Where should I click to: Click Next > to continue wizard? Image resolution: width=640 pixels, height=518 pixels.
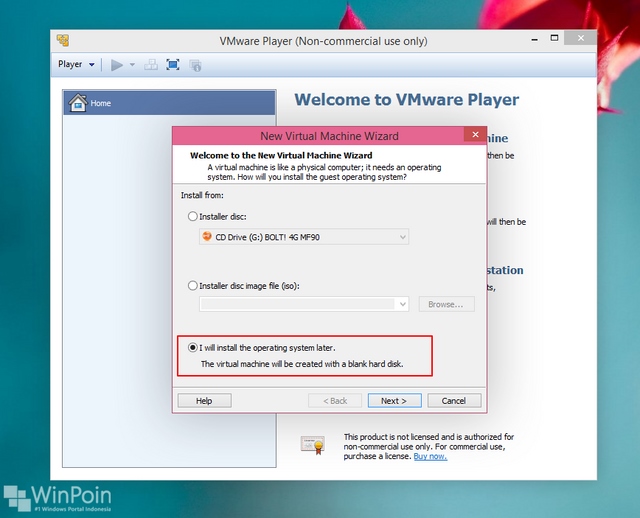click(394, 401)
